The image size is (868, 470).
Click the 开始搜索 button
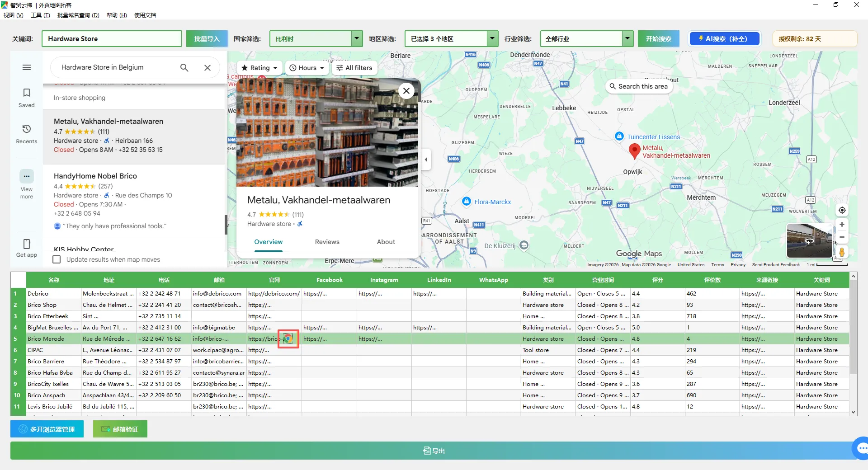(x=659, y=39)
